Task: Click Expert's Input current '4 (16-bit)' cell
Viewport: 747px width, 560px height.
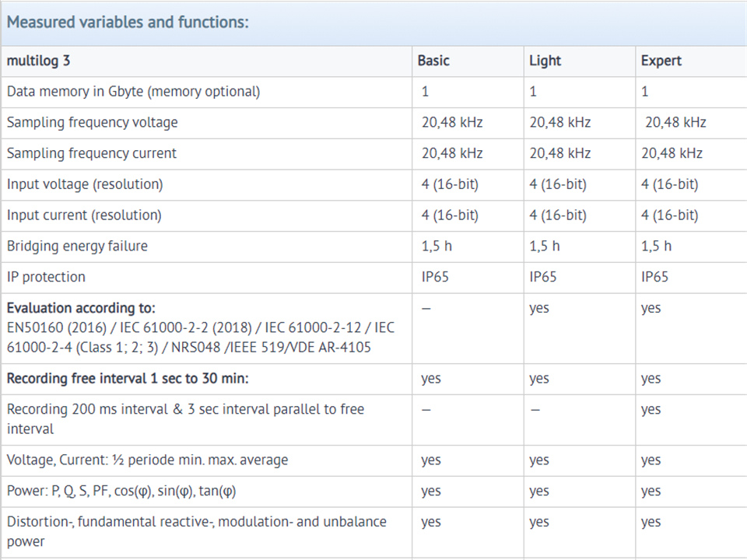Action: (x=669, y=215)
